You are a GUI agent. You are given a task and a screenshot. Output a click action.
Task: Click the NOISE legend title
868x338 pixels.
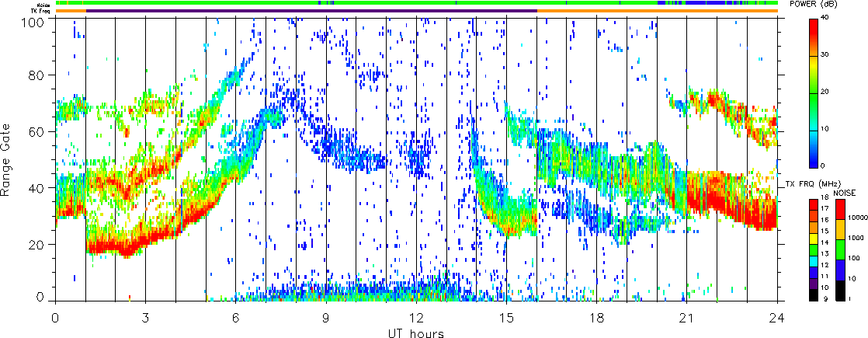pos(844,193)
